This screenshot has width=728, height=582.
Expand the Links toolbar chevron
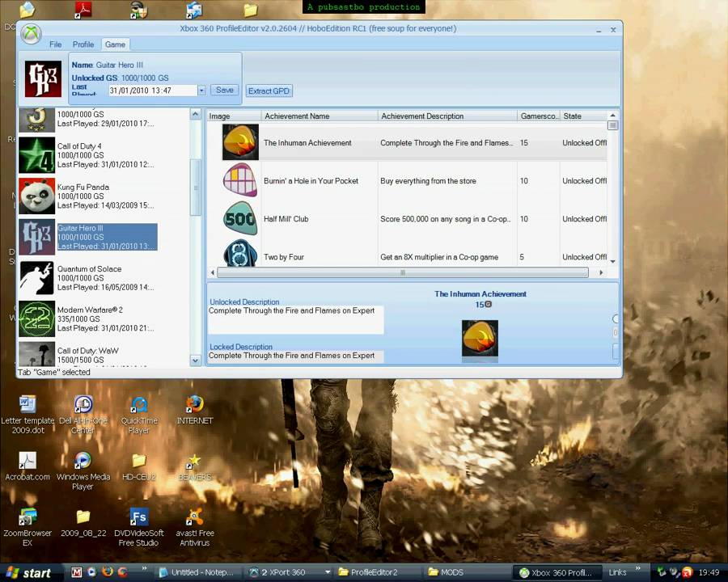pyautogui.click(x=637, y=568)
